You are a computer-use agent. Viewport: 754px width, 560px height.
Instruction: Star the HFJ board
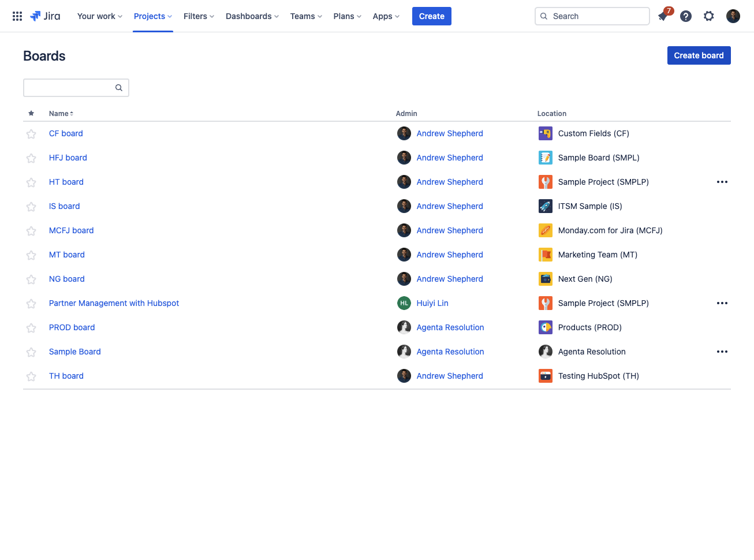[31, 158]
